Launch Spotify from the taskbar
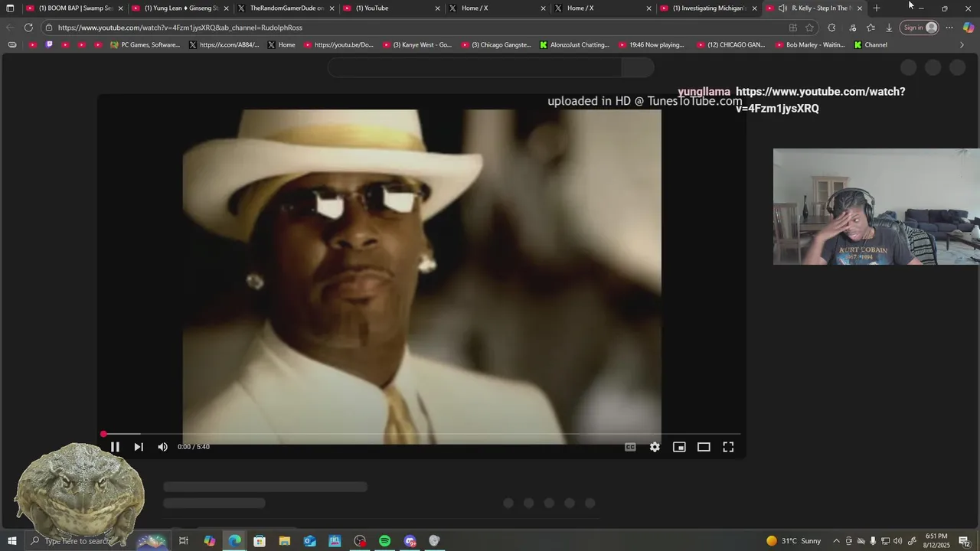Viewport: 980px width, 551px height. [x=384, y=541]
